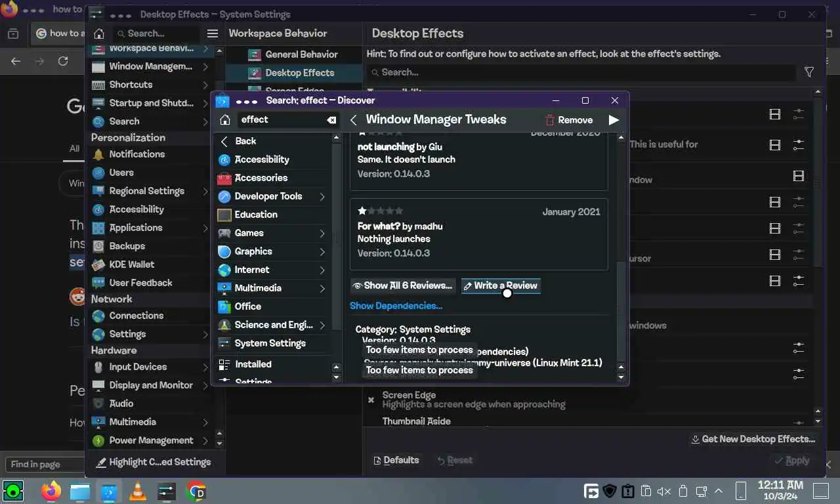
Task: Expand Games category arrow
Action: click(322, 233)
